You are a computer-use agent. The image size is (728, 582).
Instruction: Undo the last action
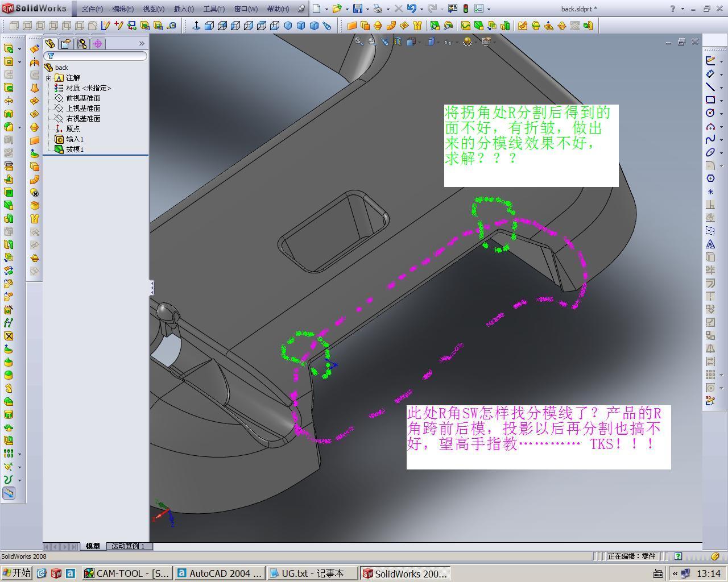(x=411, y=9)
